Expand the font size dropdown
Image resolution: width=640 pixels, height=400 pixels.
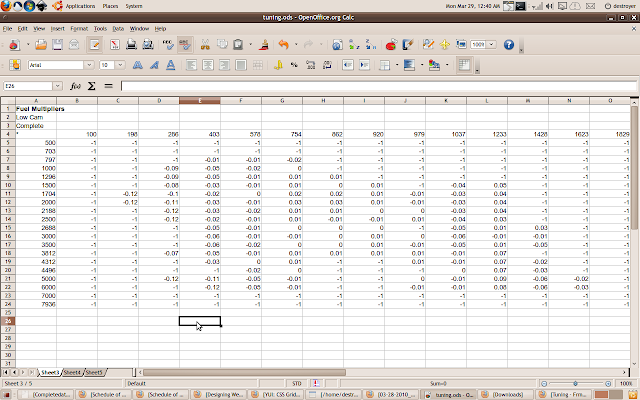pos(120,65)
